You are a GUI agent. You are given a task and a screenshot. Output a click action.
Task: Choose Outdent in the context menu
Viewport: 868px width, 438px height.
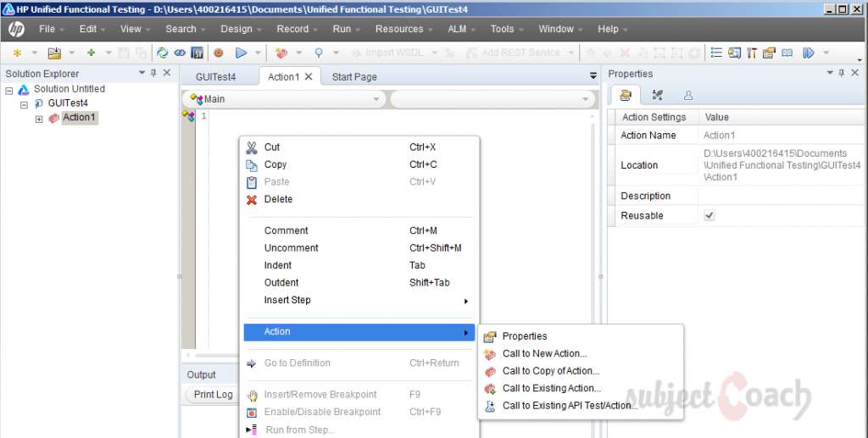pos(361,283)
